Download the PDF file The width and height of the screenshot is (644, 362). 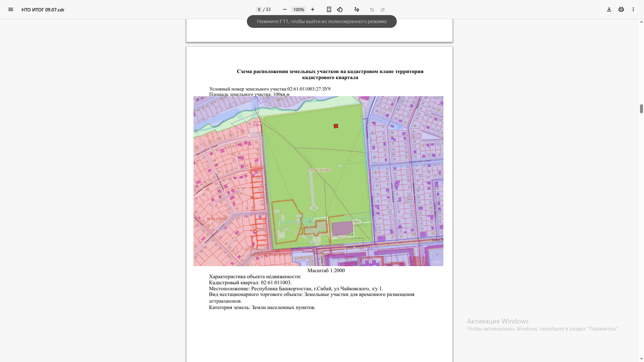(x=609, y=9)
